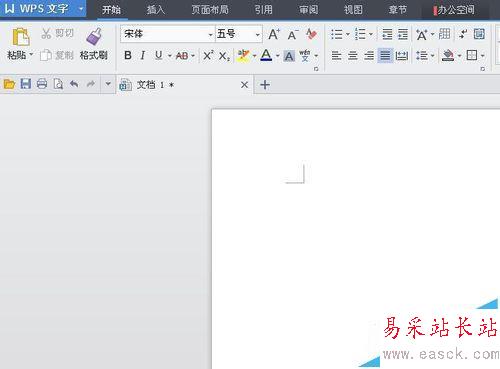Apply the text highlight color
The image size is (500, 369).
coord(243,55)
